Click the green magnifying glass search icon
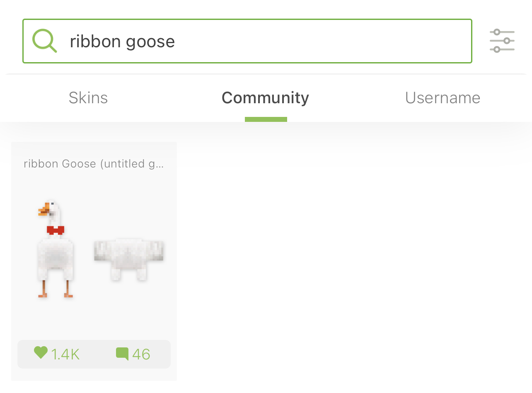This screenshot has width=532, height=393. (44, 41)
